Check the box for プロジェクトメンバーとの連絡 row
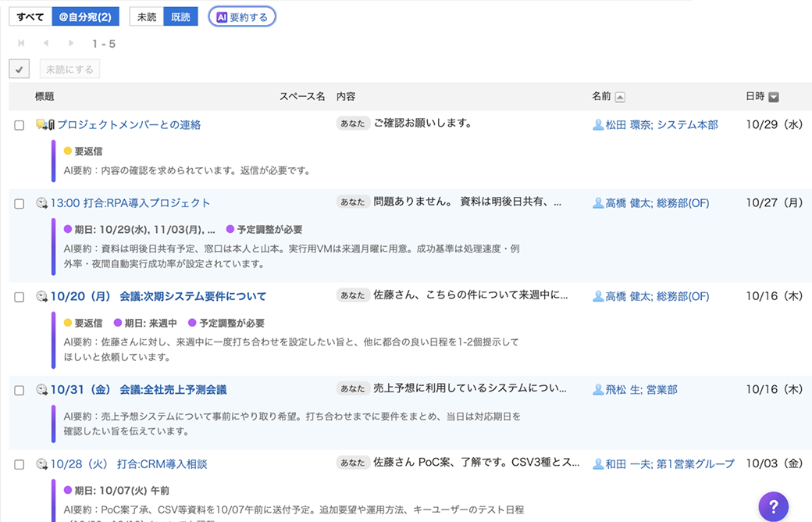Screen dimensions: 812x522 pyautogui.click(x=20, y=125)
